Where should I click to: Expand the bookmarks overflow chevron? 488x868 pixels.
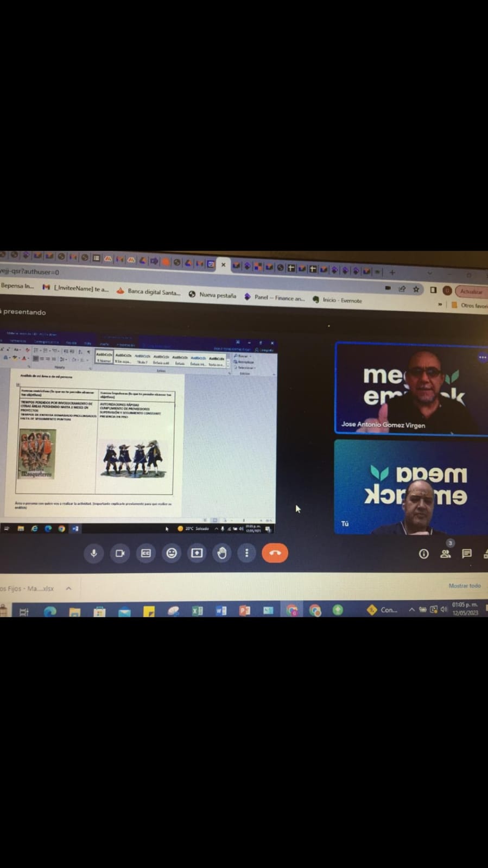click(x=440, y=305)
